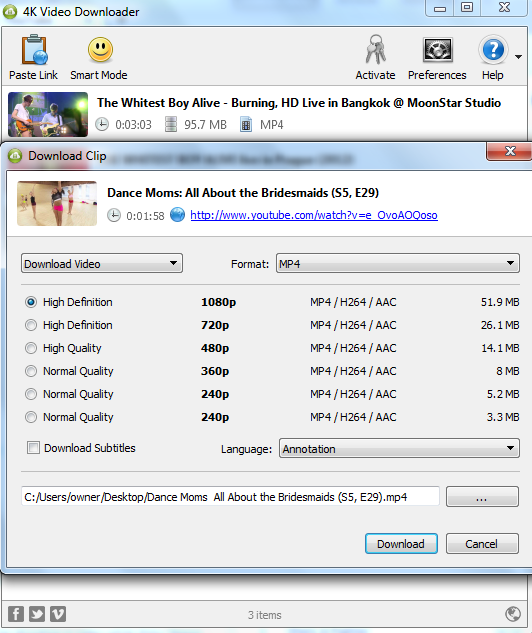Click the Twitter icon in status bar
Screen dimensions: 532x633
coord(37,614)
